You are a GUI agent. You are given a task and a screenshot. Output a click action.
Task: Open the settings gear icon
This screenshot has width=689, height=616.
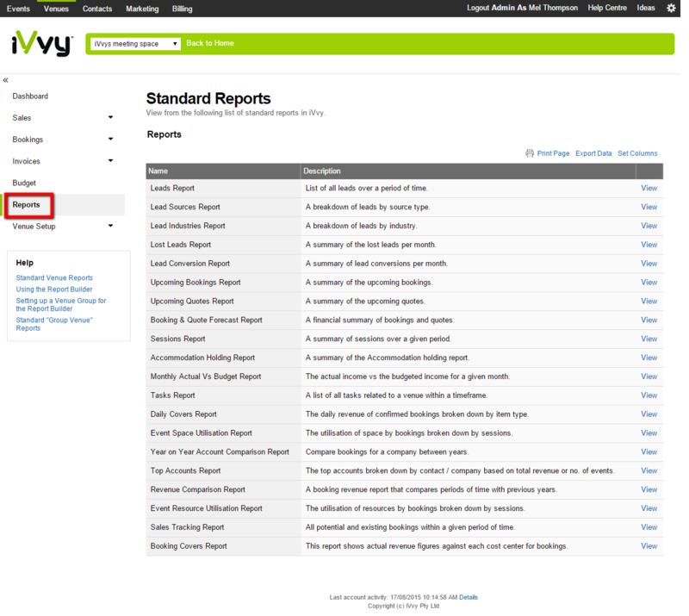pos(671,8)
